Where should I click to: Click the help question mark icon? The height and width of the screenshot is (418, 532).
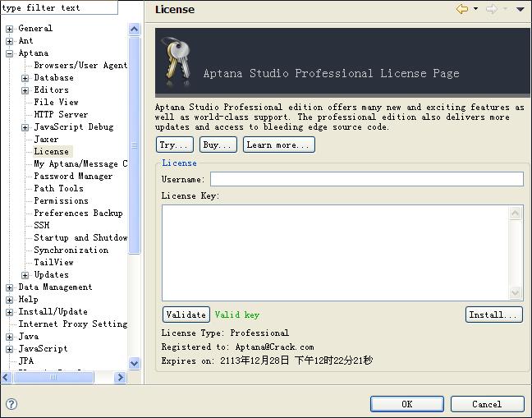[x=11, y=404]
